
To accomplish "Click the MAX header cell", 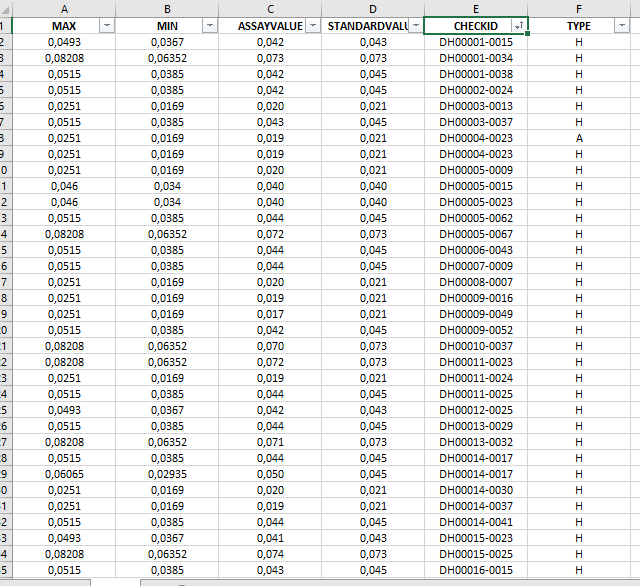I will click(x=64, y=26).
